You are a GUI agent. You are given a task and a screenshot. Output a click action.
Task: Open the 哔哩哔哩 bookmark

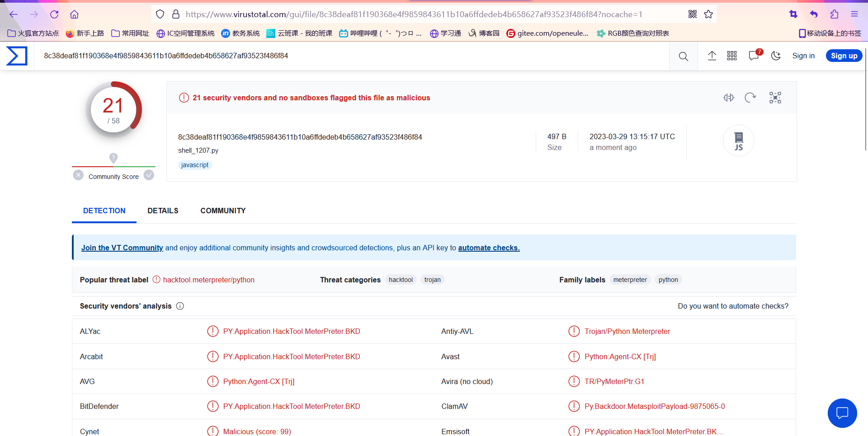tap(380, 33)
